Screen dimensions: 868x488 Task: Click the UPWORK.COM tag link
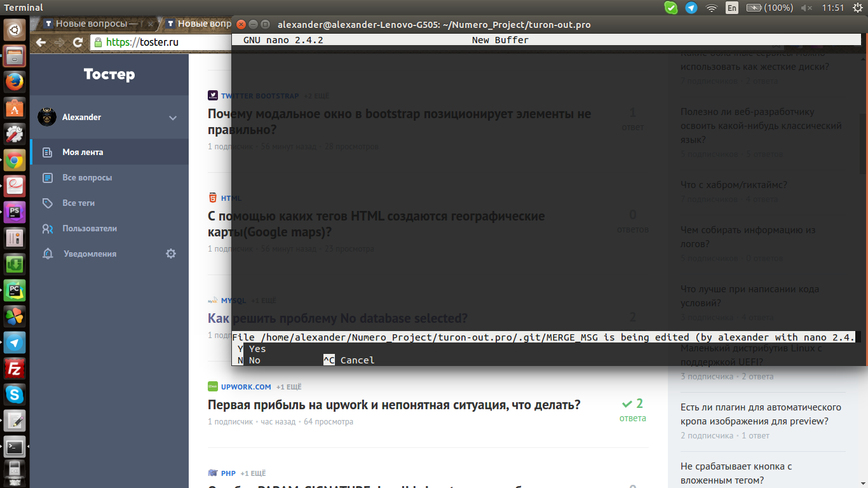246,387
